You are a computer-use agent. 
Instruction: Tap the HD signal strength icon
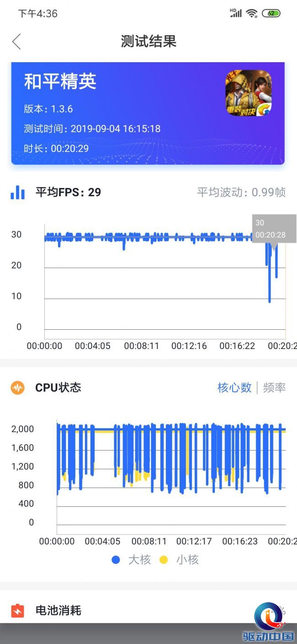click(x=236, y=13)
